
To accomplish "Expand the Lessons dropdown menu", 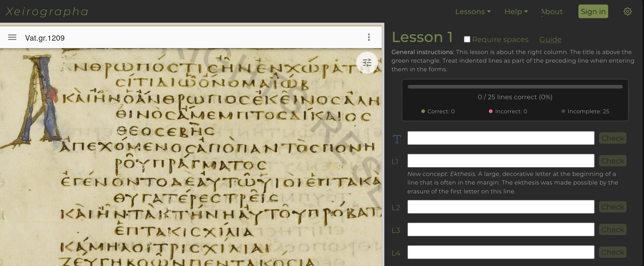I will [x=473, y=12].
